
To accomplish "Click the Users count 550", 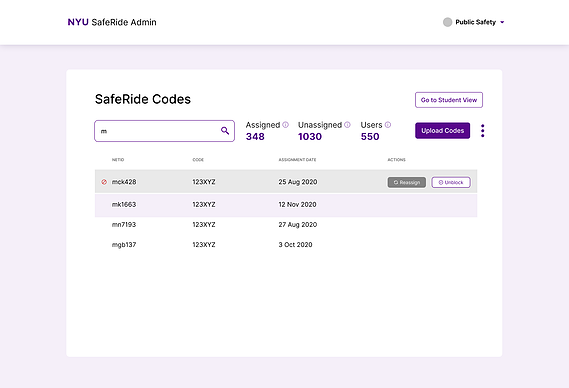I will [x=370, y=136].
